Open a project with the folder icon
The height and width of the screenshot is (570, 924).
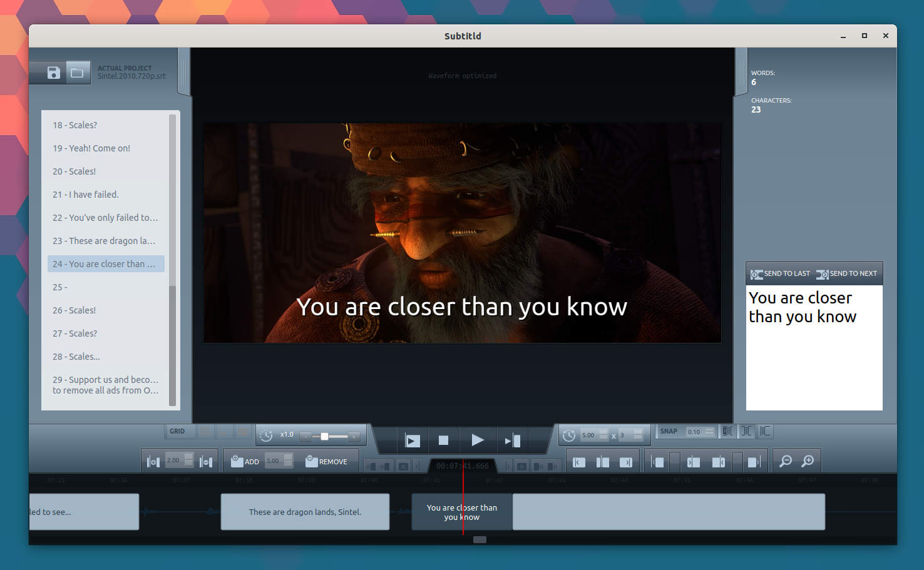[x=78, y=72]
